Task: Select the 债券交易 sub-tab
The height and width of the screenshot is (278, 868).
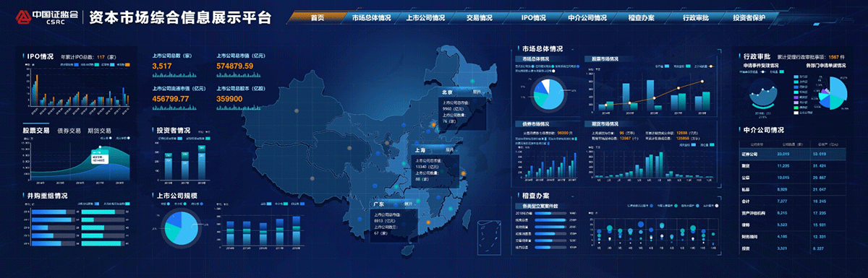Action: pyautogui.click(x=69, y=131)
